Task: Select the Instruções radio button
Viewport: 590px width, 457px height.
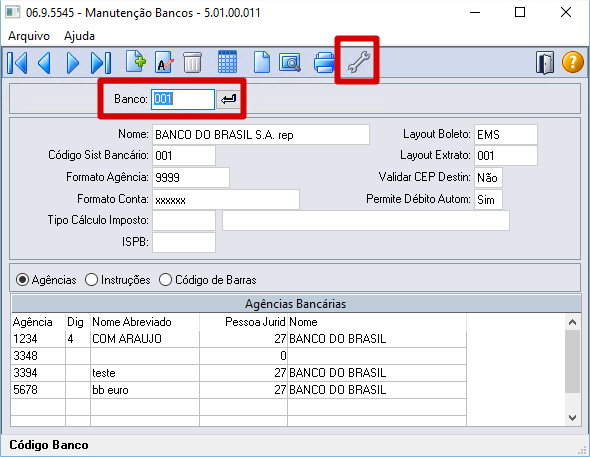Action: click(117, 280)
